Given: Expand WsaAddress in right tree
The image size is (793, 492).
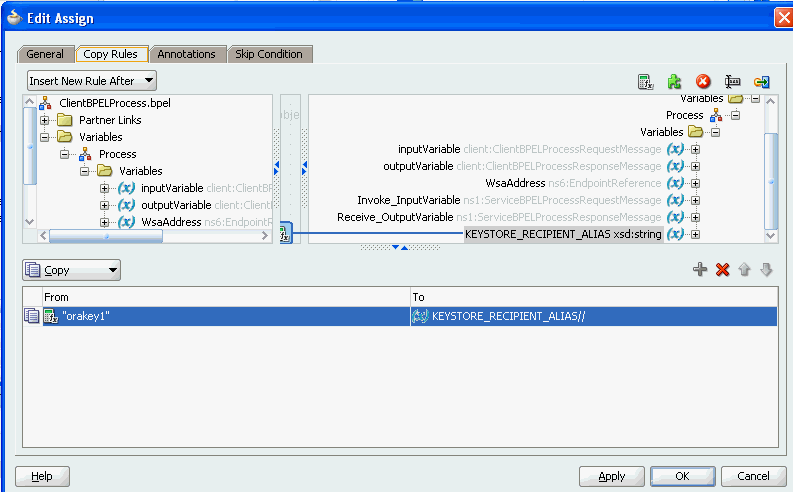Looking at the screenshot, I should [695, 184].
